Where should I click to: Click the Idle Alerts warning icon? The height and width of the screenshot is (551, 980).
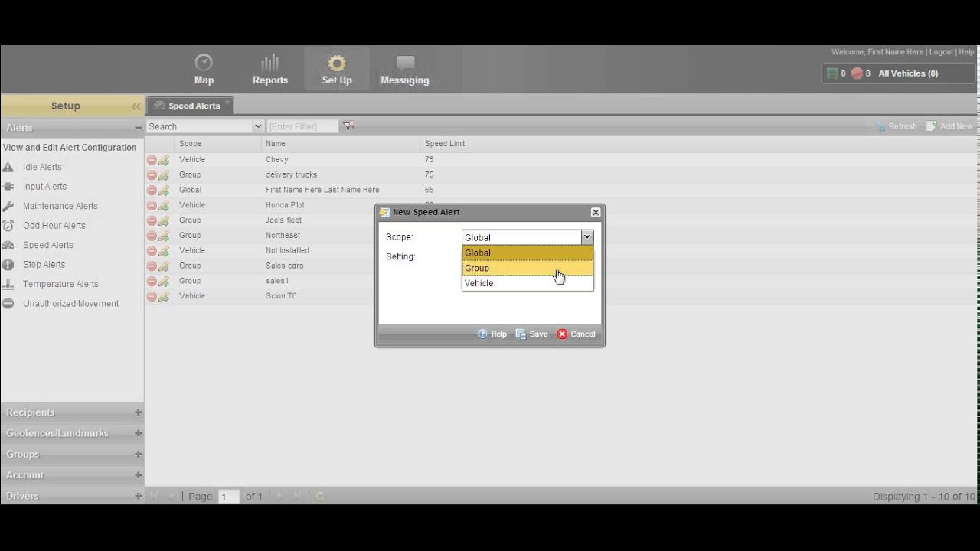tap(8, 167)
